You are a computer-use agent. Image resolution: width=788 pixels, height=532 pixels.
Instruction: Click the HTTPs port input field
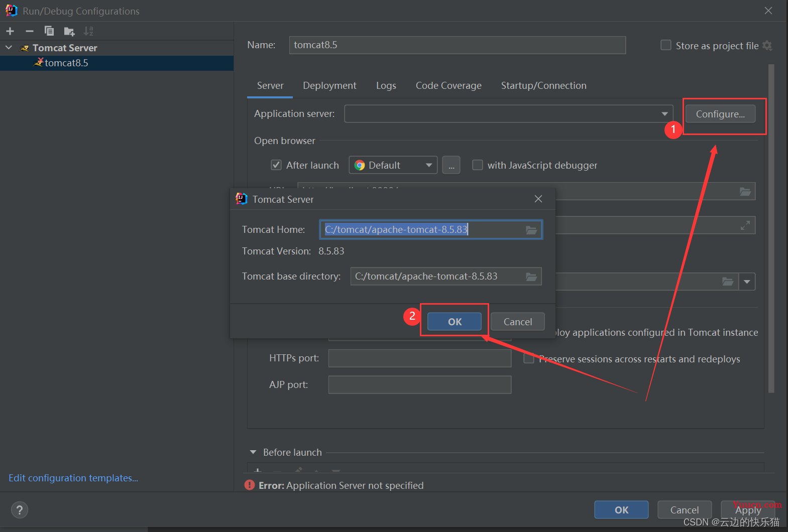pos(420,358)
